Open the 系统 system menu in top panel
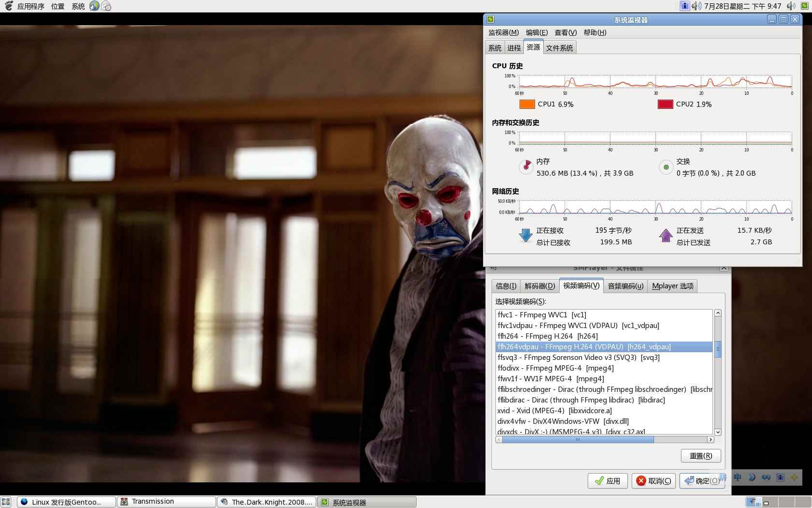812x508 pixels. 78,6
